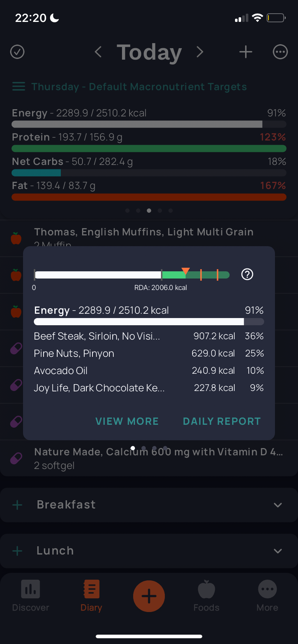Add food to Breakfast with plus icon
Viewport: 298px width, 644px height.
coord(17,505)
